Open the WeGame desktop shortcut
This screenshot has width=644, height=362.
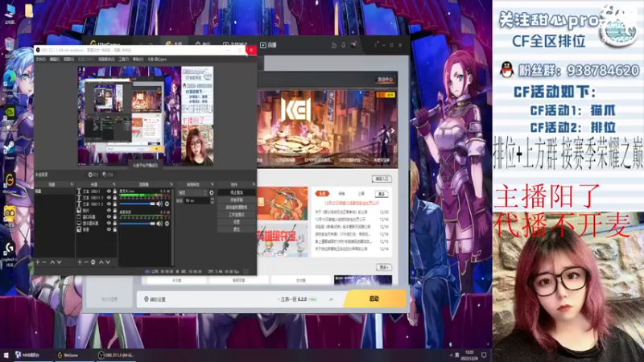point(10,183)
